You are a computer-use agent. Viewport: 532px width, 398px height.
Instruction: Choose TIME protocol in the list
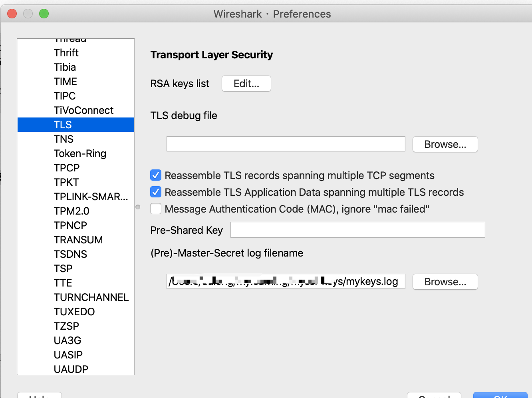pos(76,82)
